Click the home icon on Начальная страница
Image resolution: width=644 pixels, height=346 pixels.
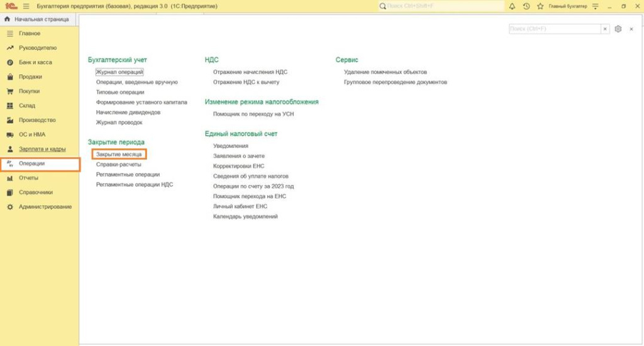click(x=7, y=20)
